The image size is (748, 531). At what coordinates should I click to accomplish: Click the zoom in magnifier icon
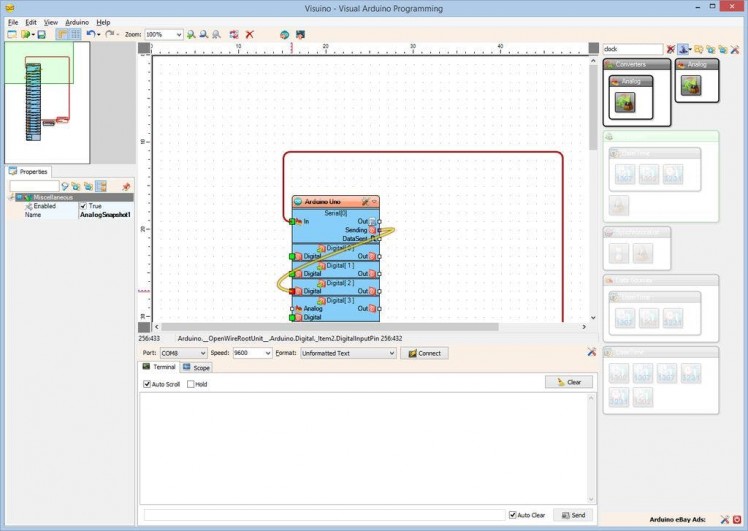(192, 34)
